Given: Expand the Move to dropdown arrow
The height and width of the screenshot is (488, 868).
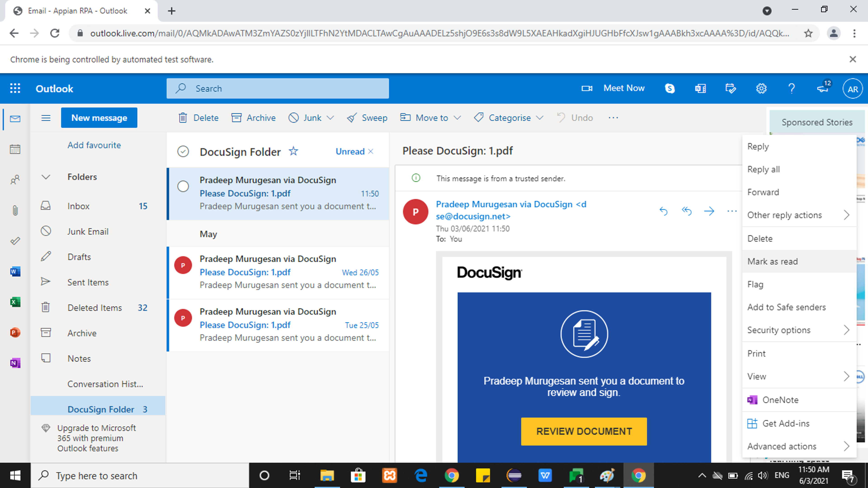Looking at the screenshot, I should point(457,118).
